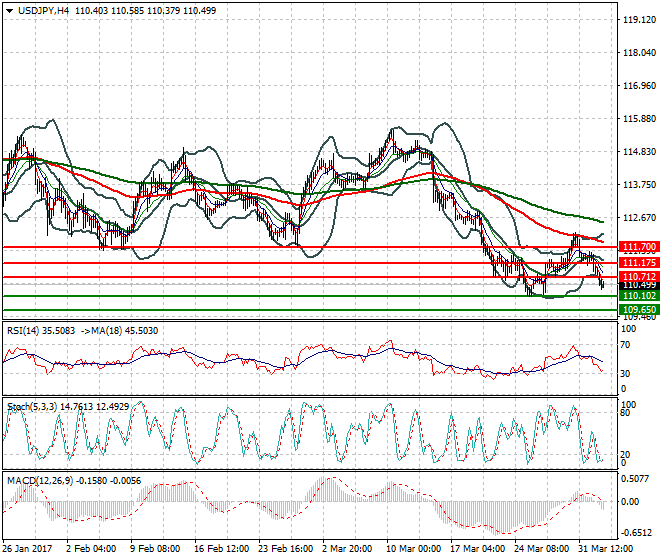This screenshot has width=660, height=560.
Task: Click the 0.5077 value on MACD scale
Action: [x=636, y=478]
